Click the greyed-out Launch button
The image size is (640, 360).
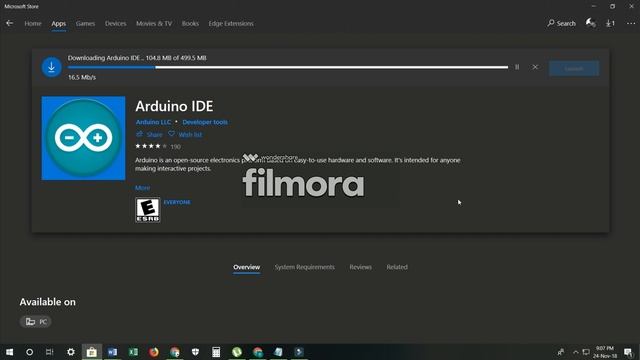click(574, 69)
